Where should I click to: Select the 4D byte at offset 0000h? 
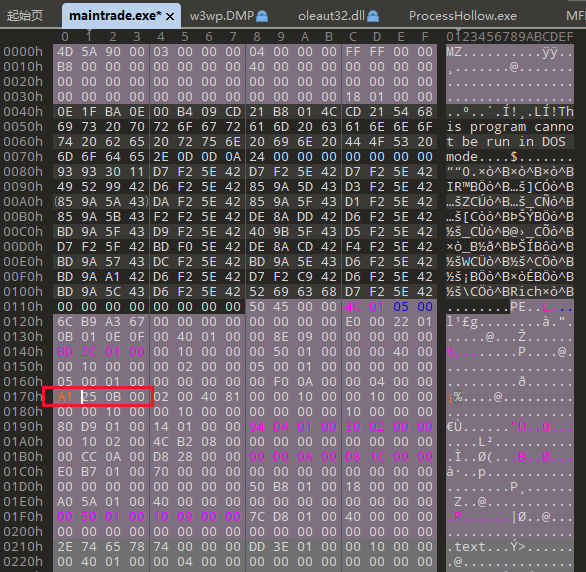click(x=65, y=52)
